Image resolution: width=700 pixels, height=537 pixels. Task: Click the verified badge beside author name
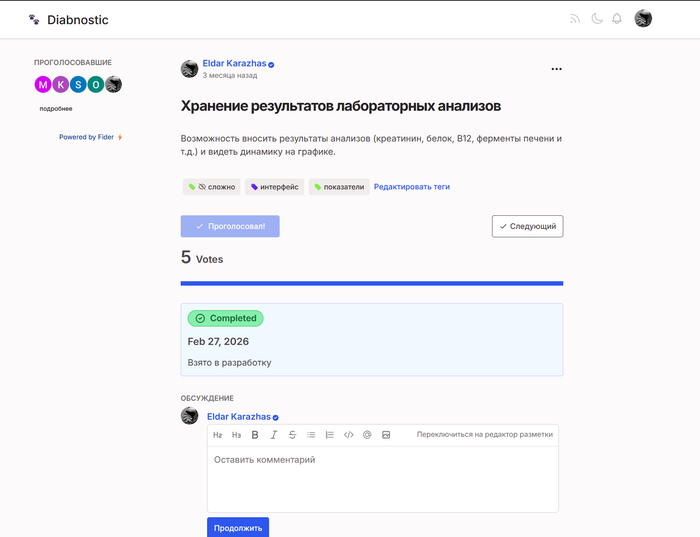coord(271,65)
